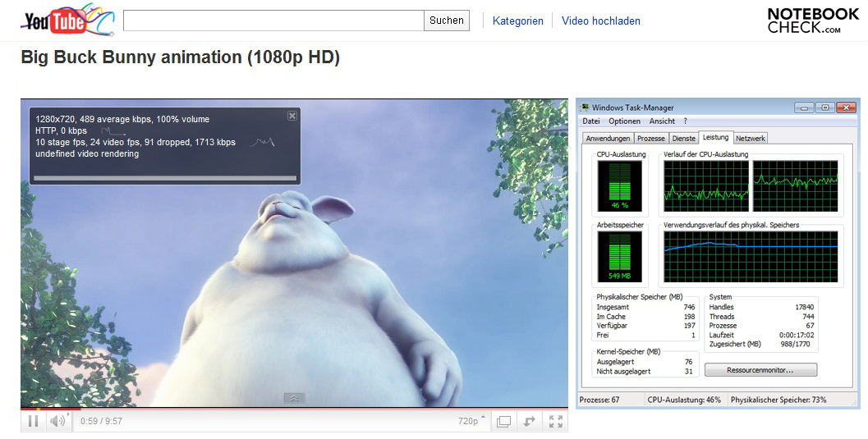Click status bar 'CPU-Auslastung: 46%'
The image size is (868, 439).
click(684, 399)
